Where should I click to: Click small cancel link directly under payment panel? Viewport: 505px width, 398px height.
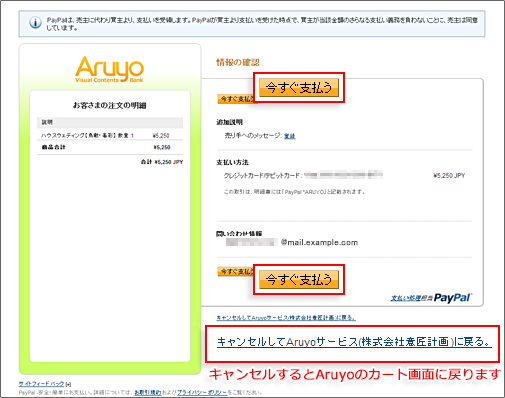[286, 318]
